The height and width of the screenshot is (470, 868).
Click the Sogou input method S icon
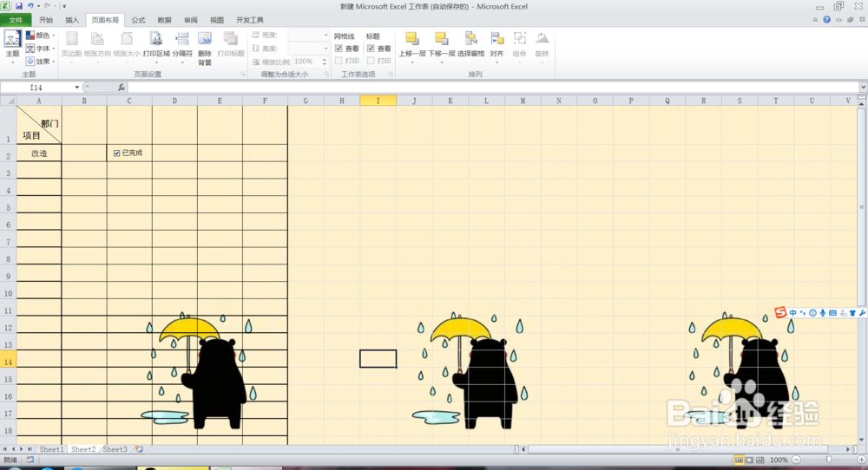pyautogui.click(x=780, y=312)
